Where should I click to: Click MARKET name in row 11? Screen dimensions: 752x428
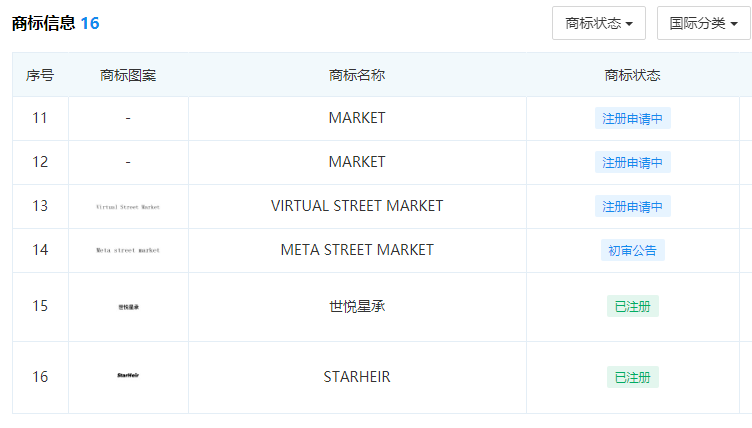tap(357, 118)
